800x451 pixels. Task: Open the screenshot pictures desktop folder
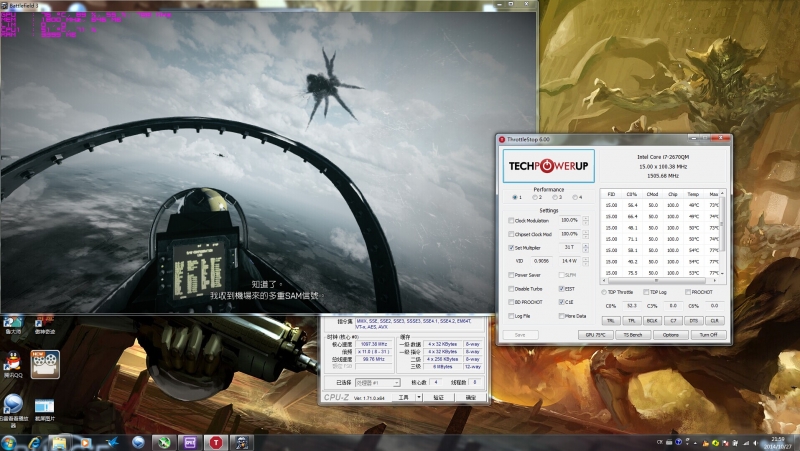point(44,410)
